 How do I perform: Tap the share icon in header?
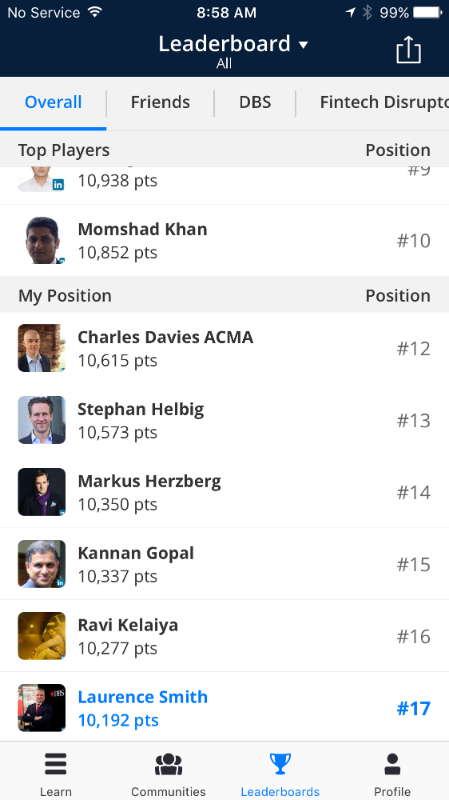click(409, 50)
